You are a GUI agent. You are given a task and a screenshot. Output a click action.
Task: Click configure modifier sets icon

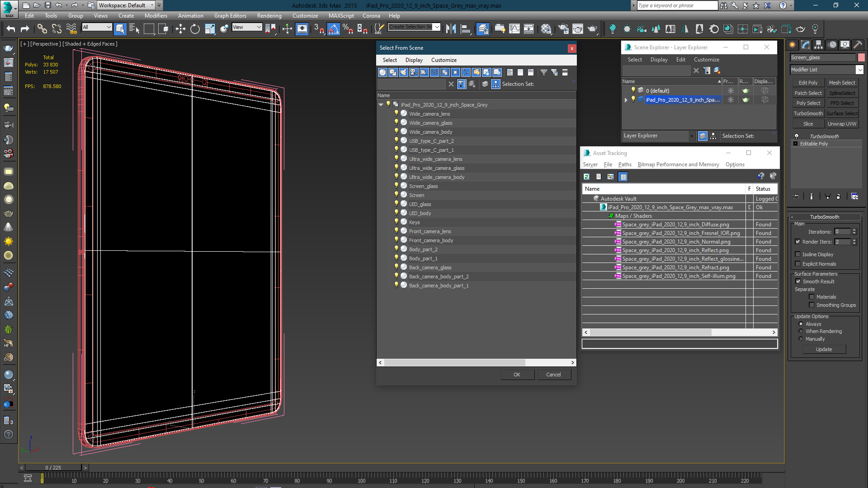854,197
